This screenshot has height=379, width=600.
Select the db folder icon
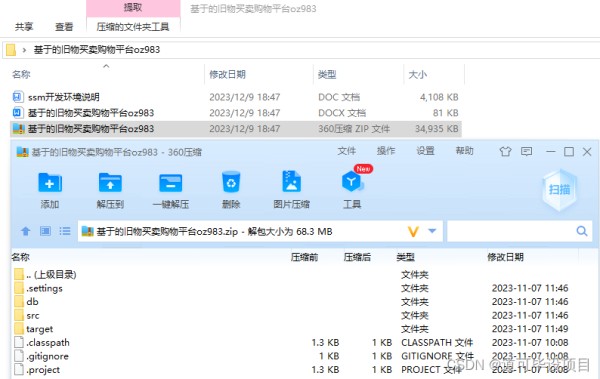pyautogui.click(x=19, y=301)
